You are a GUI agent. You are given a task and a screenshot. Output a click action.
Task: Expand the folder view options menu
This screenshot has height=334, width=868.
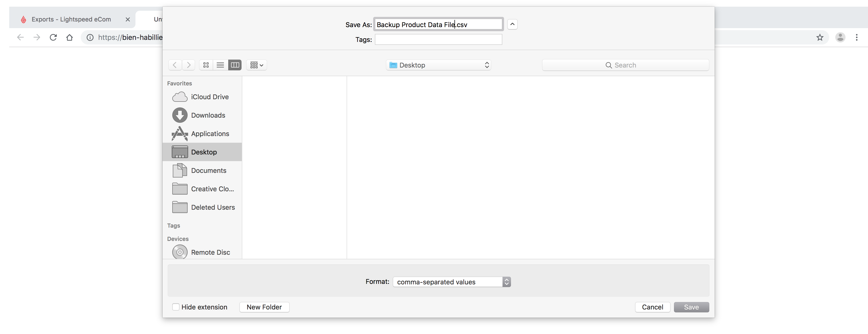click(x=257, y=65)
